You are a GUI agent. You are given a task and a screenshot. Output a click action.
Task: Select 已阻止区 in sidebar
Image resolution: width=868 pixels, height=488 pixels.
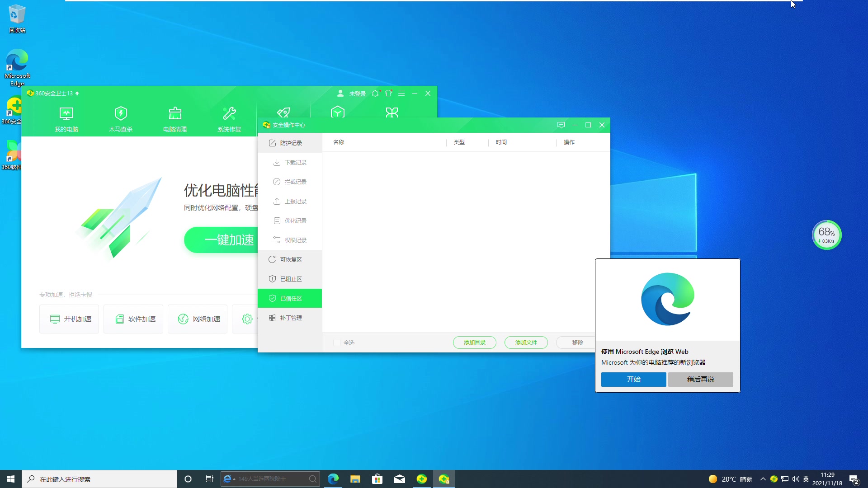pyautogui.click(x=290, y=279)
